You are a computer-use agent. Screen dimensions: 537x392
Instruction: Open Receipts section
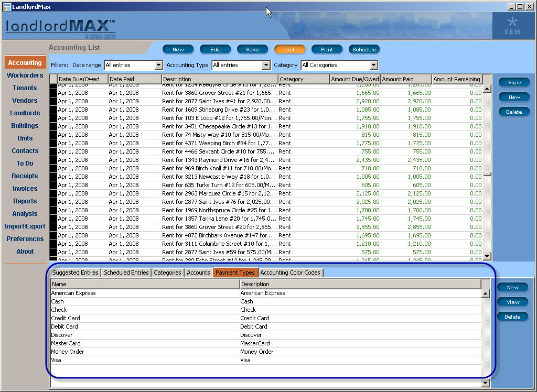[25, 176]
